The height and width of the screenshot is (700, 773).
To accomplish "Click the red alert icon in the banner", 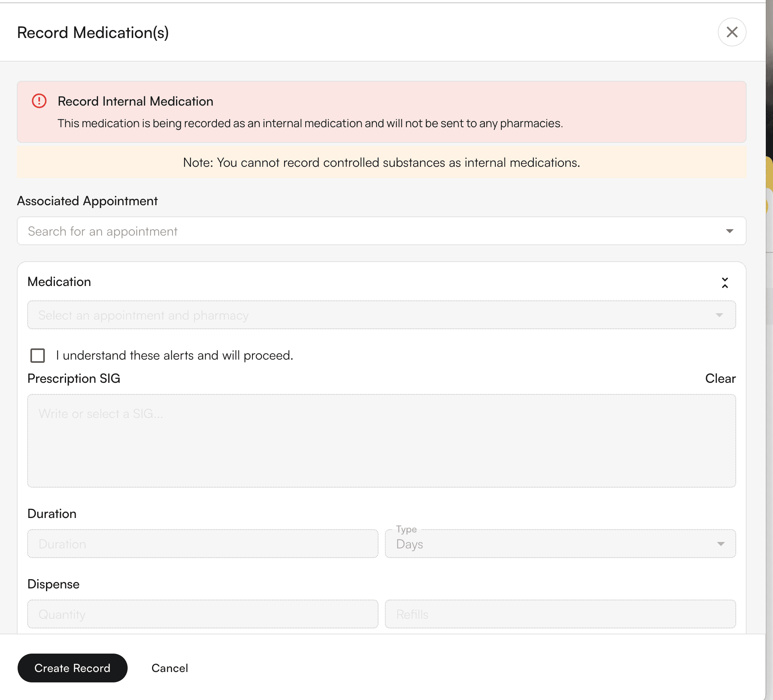I will [39, 101].
